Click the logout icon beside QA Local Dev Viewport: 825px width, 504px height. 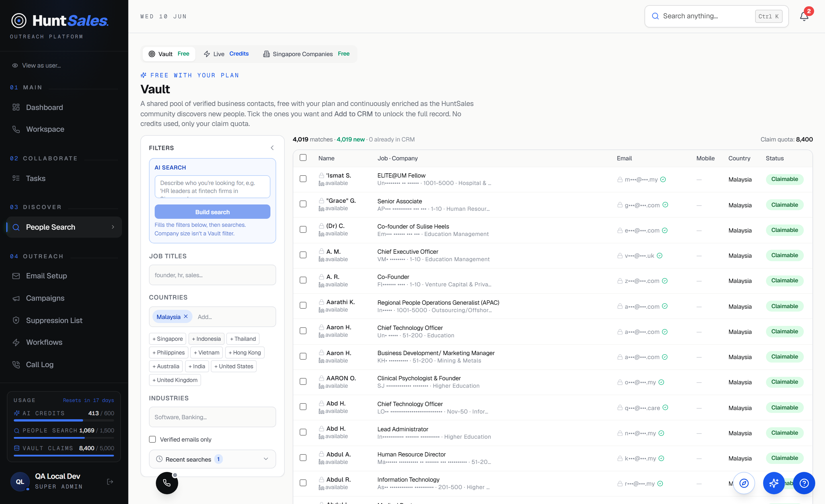click(x=110, y=482)
